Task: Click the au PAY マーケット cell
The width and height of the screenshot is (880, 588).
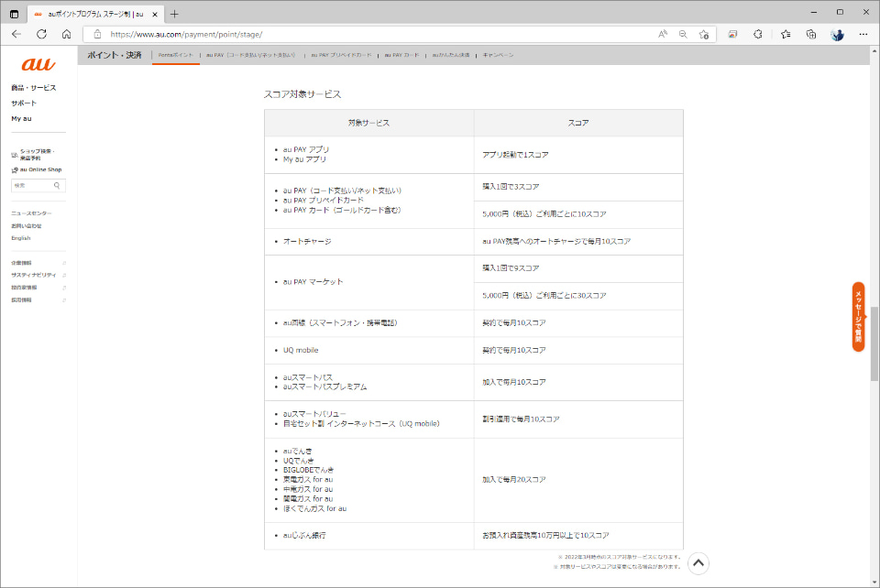Action: click(x=368, y=282)
